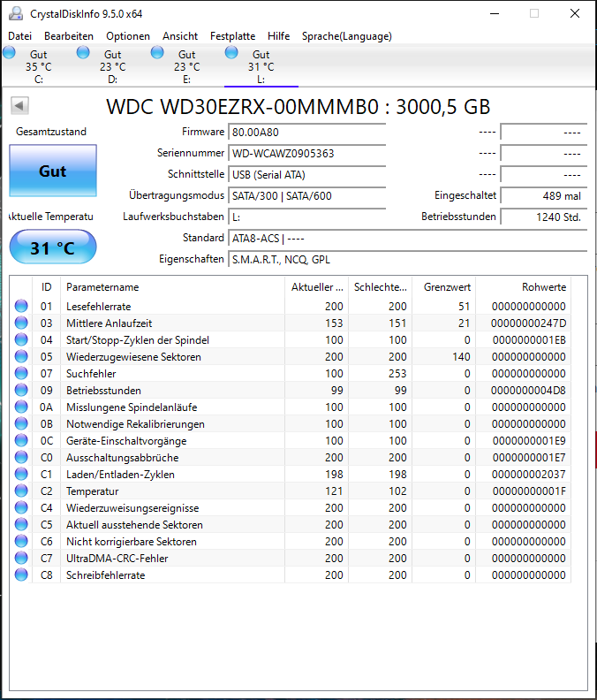Open the Bearbeiten menu
Image resolution: width=597 pixels, height=700 pixels.
[x=69, y=36]
